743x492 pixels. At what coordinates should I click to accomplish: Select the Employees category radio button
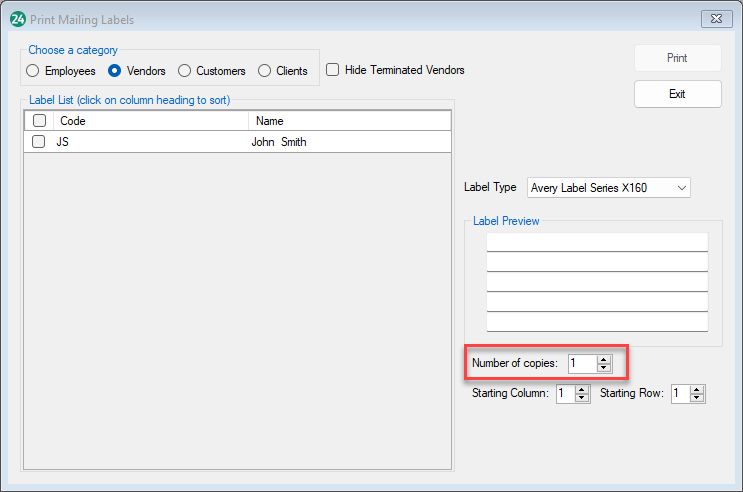pyautogui.click(x=33, y=71)
